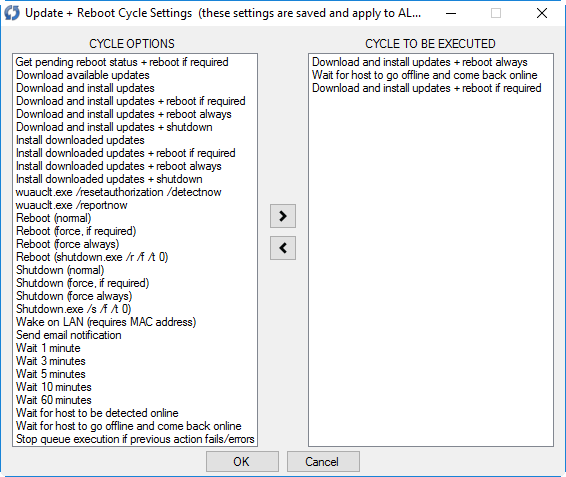Screen dimensions: 566x477
Task: Close the Cycle Settings window
Action: [542, 13]
